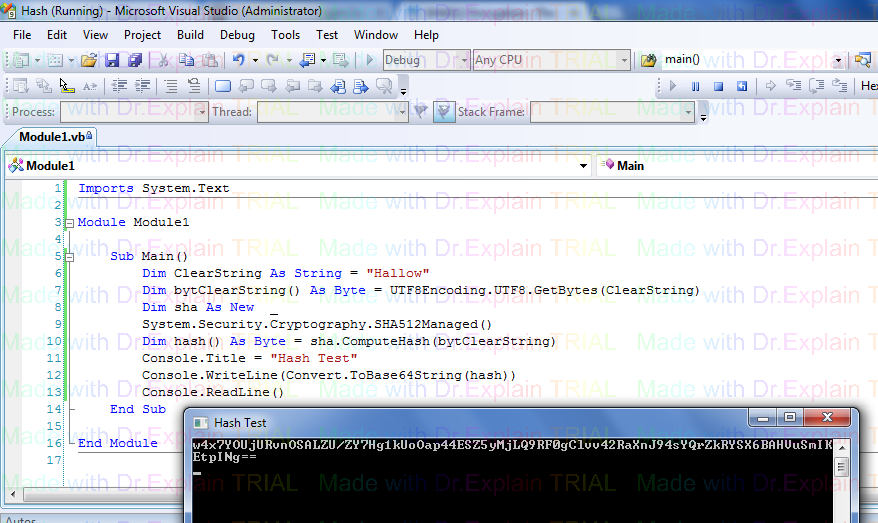Click the Increase Line Indent icon
878x523 pixels.
point(142,86)
